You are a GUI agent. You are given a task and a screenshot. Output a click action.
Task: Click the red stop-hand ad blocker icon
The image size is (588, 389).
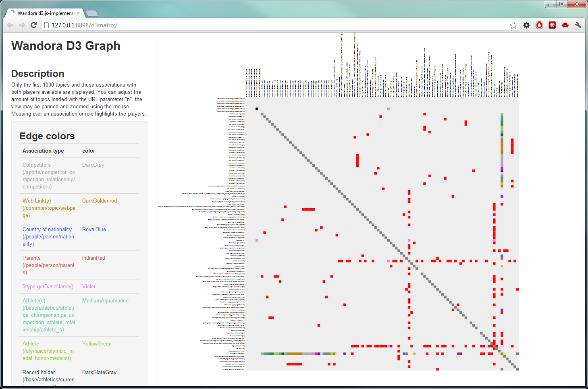pos(539,25)
